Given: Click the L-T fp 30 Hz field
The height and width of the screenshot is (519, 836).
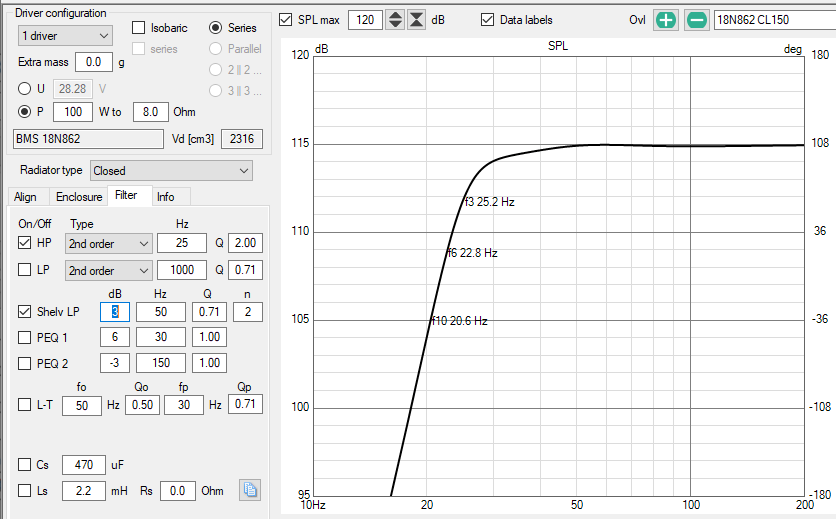Looking at the screenshot, I should click(x=184, y=405).
